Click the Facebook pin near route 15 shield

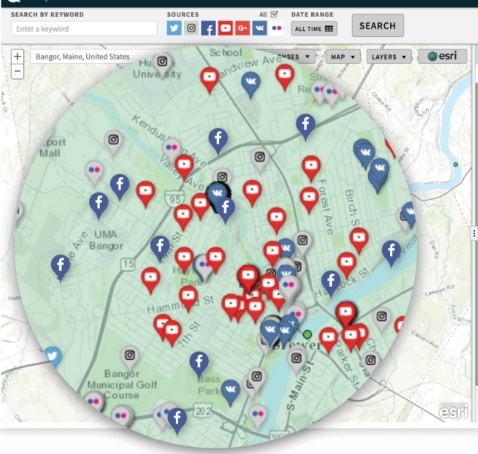[160, 248]
